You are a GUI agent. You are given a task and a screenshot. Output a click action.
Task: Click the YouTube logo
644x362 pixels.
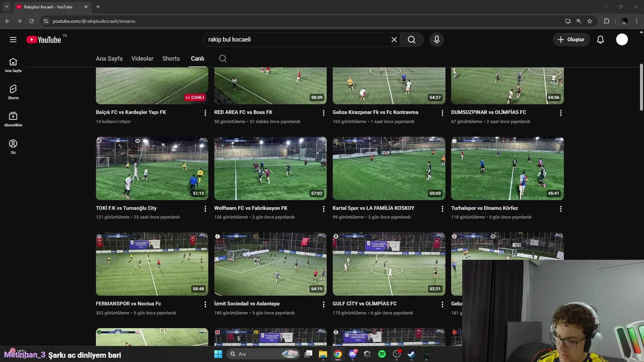coord(44,40)
